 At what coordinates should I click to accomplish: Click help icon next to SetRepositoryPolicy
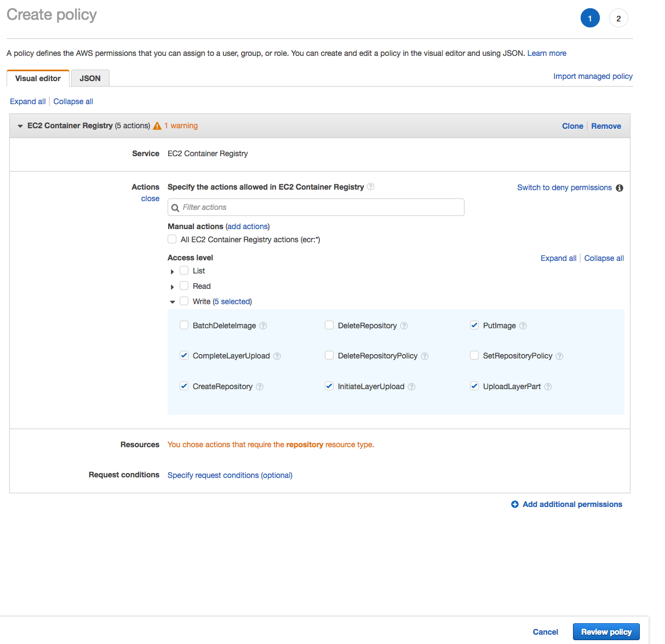[559, 356]
